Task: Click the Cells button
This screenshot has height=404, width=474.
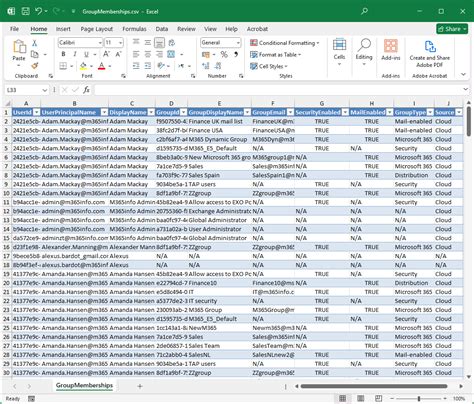Action: pyautogui.click(x=339, y=52)
